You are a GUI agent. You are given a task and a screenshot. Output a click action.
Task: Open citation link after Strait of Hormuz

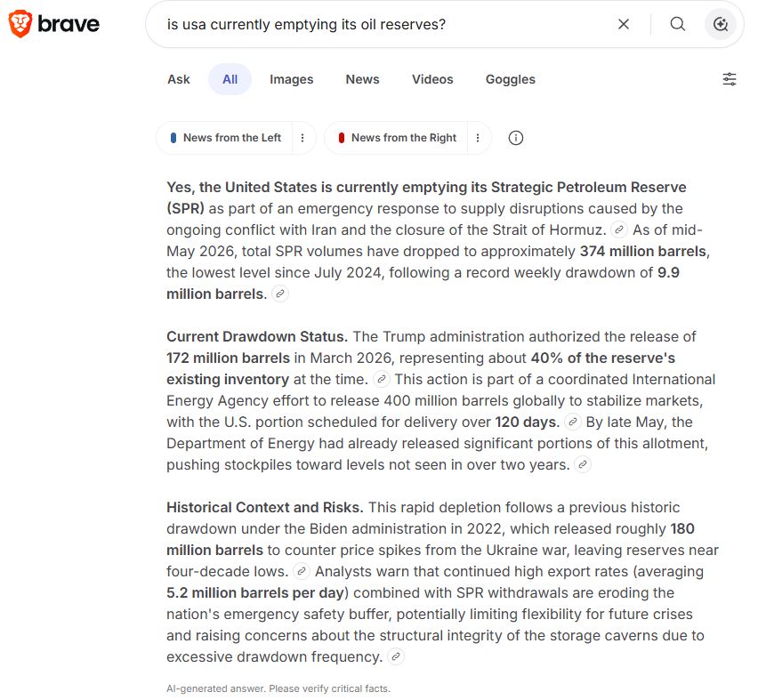coord(619,229)
